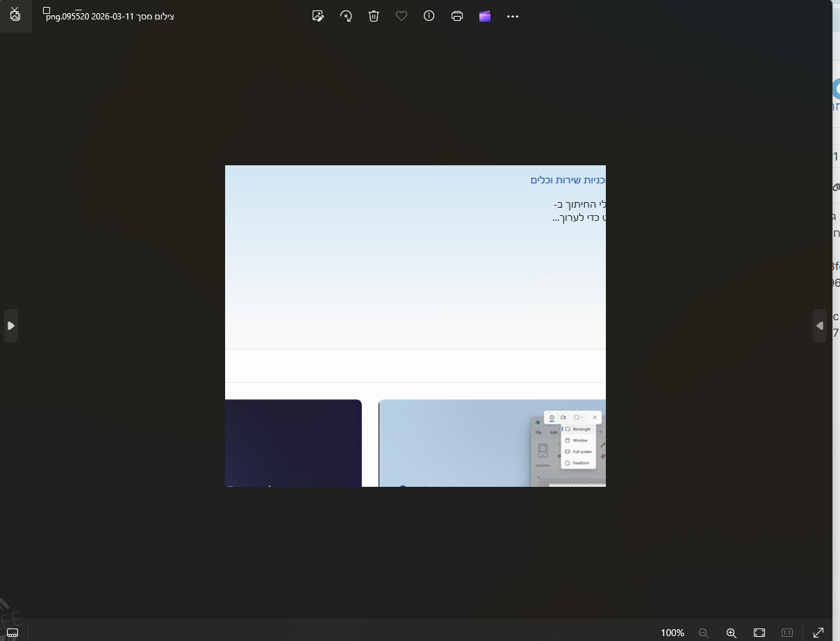The image size is (840, 641).
Task: Click the displayed screenshot image
Action: [x=415, y=326]
